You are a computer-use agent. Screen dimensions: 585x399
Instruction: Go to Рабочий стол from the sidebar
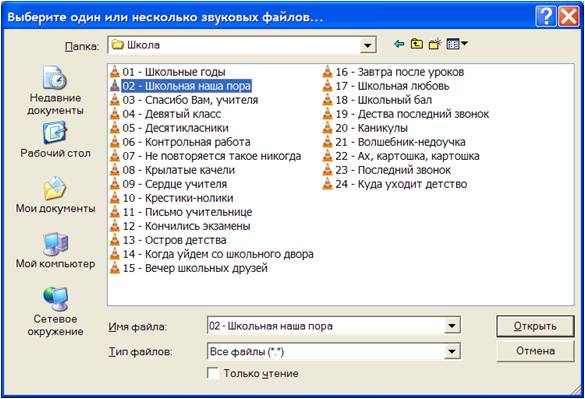55,140
